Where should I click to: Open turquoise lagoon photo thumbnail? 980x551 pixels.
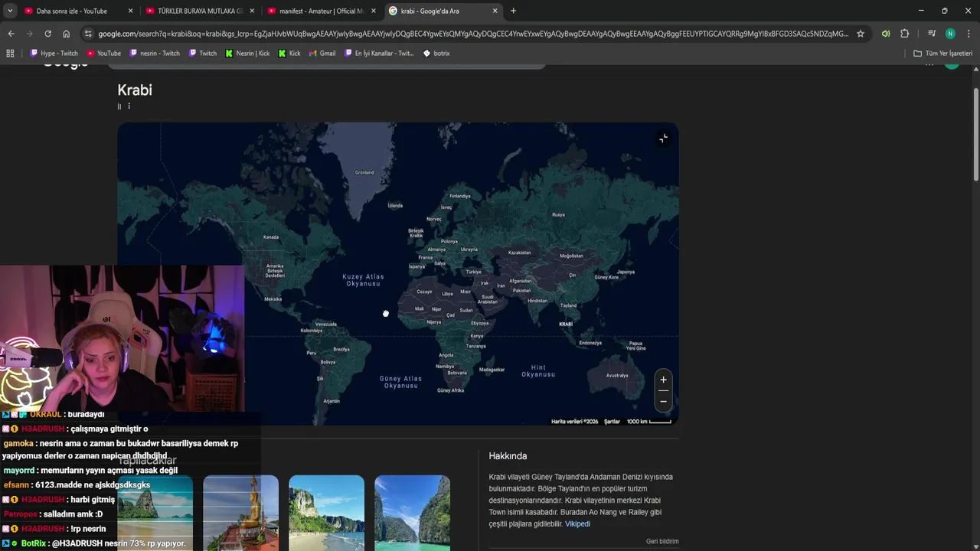click(x=412, y=513)
